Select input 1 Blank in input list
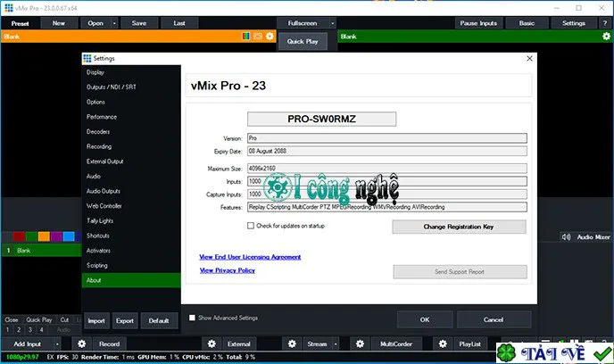The height and width of the screenshot is (364, 614). tap(42, 251)
